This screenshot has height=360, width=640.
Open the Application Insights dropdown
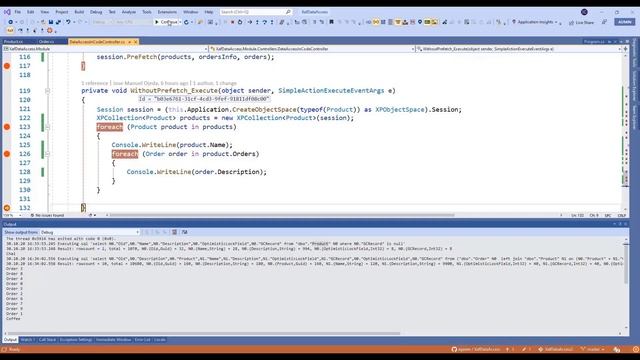coord(536,22)
